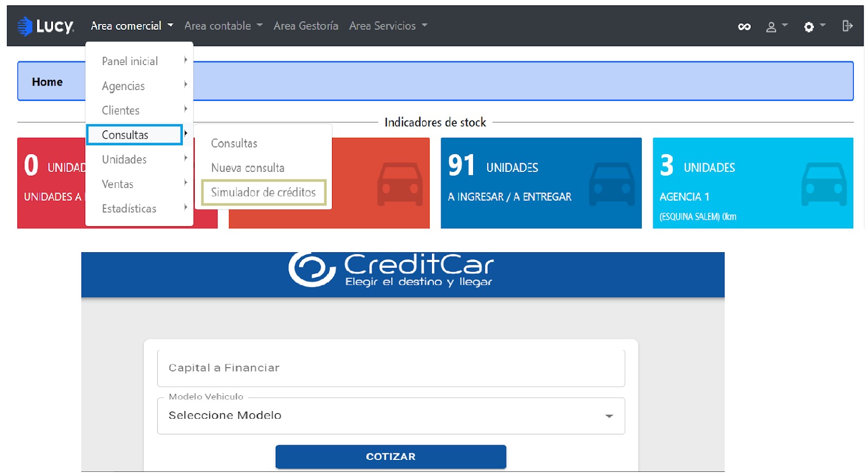Click 'Indicadores de stock' heading
This screenshot has height=474, width=868.
(x=435, y=123)
